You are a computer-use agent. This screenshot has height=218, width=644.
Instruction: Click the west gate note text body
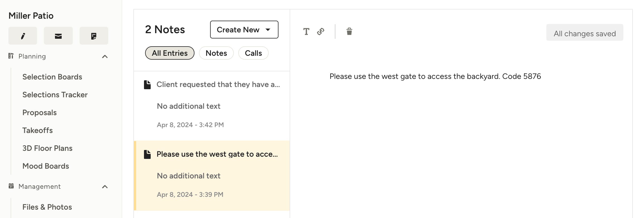435,76
